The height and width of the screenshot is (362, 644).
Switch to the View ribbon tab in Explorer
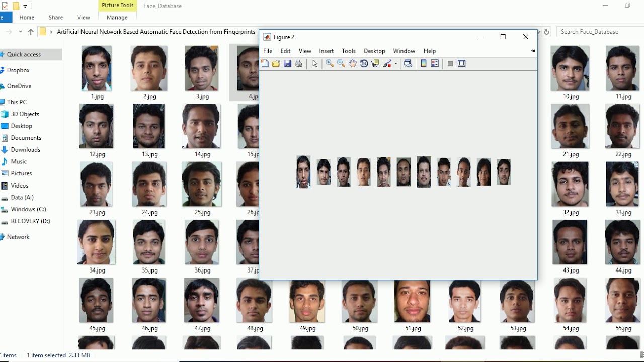(84, 17)
